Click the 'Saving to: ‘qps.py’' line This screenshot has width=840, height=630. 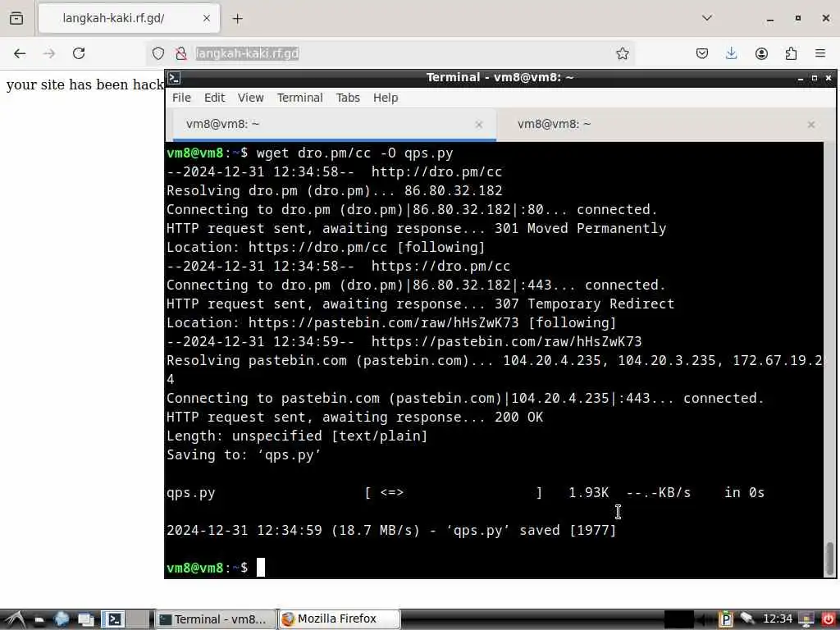[x=244, y=455]
